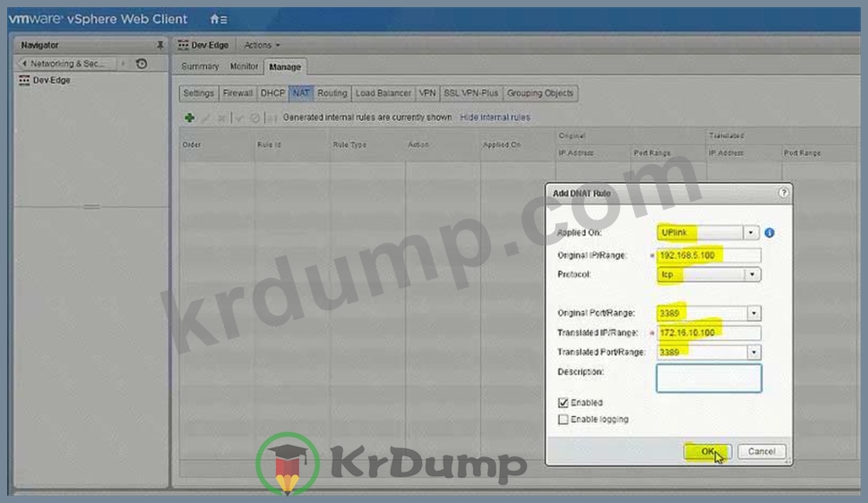The image size is (868, 503).
Task: Open the navigator history icon
Action: point(142,64)
